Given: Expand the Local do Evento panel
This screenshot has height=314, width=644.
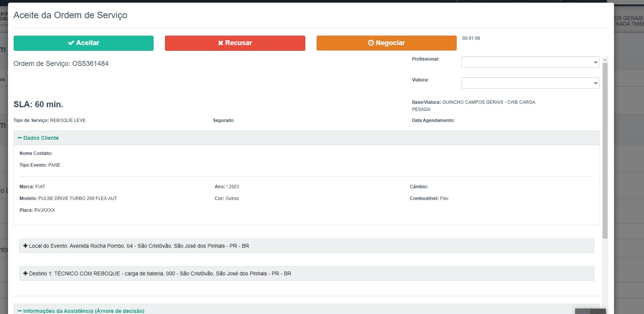Looking at the screenshot, I should (x=307, y=246).
